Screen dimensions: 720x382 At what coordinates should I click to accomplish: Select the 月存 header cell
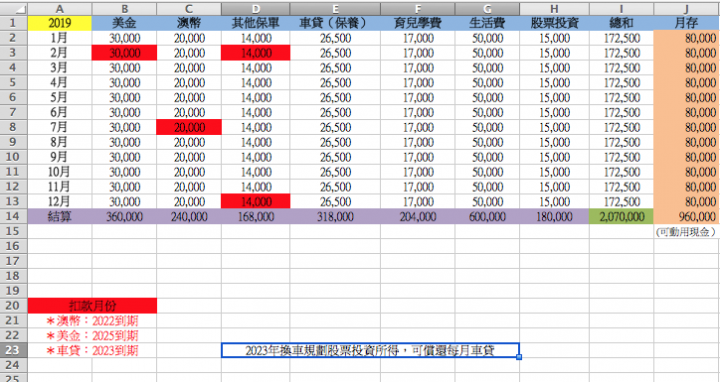[x=686, y=23]
